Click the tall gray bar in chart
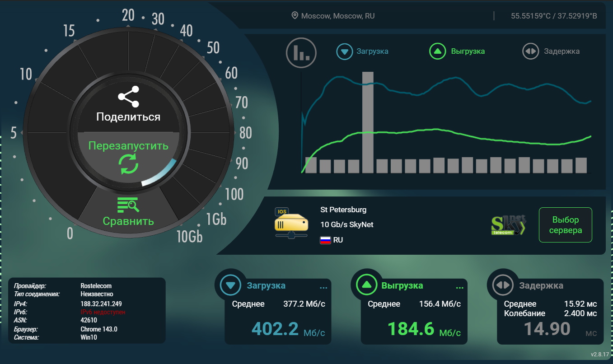The width and height of the screenshot is (613, 364). coord(368,122)
